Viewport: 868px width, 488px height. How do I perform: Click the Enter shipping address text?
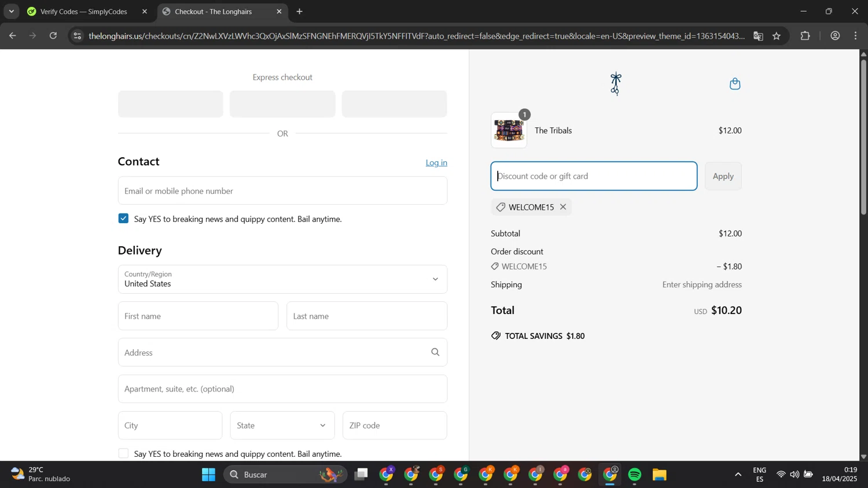(702, 284)
